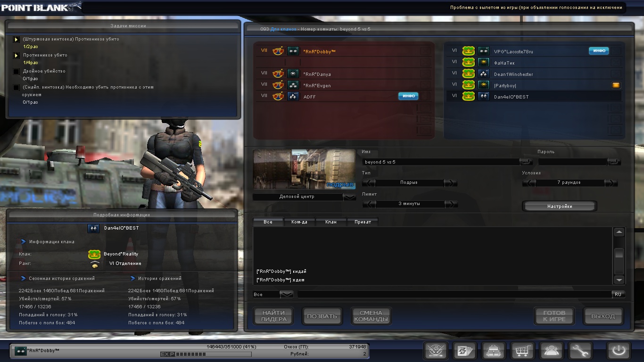Increase the 7 раундов condition

click(611, 183)
